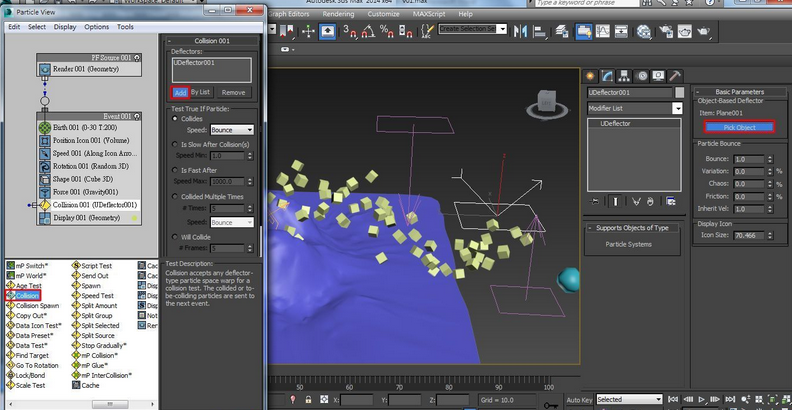Open the Speed Bounce dropdown under Collides
Image resolution: width=792 pixels, height=410 pixels.
[231, 130]
